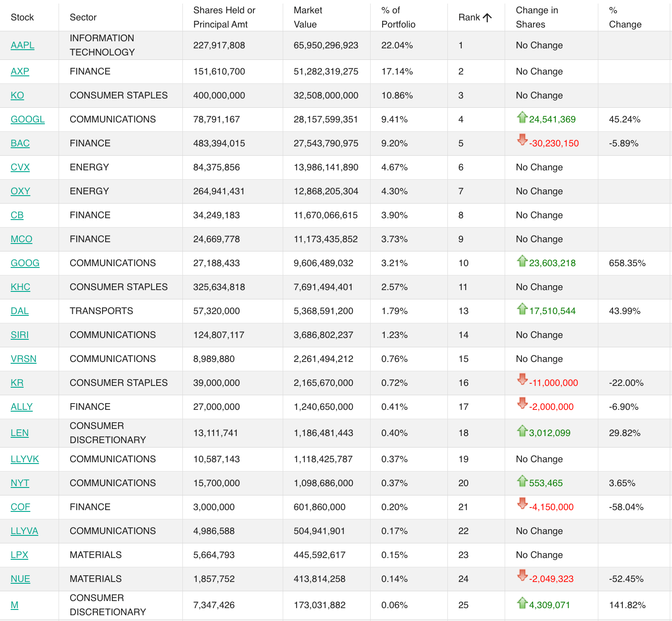Select the TRANSPORTS sector cell
The height and width of the screenshot is (621, 672).
pyautogui.click(x=101, y=311)
